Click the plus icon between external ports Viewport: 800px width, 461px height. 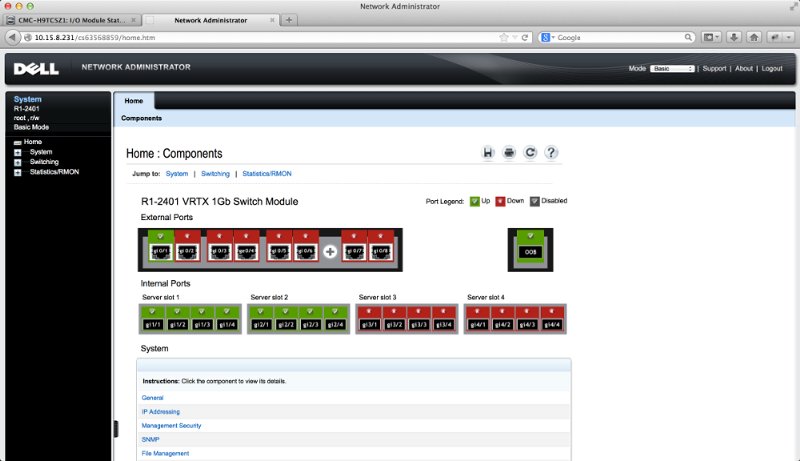(x=330, y=251)
